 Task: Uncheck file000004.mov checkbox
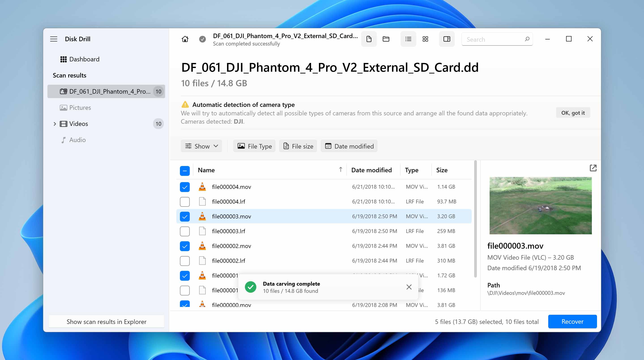(x=185, y=187)
